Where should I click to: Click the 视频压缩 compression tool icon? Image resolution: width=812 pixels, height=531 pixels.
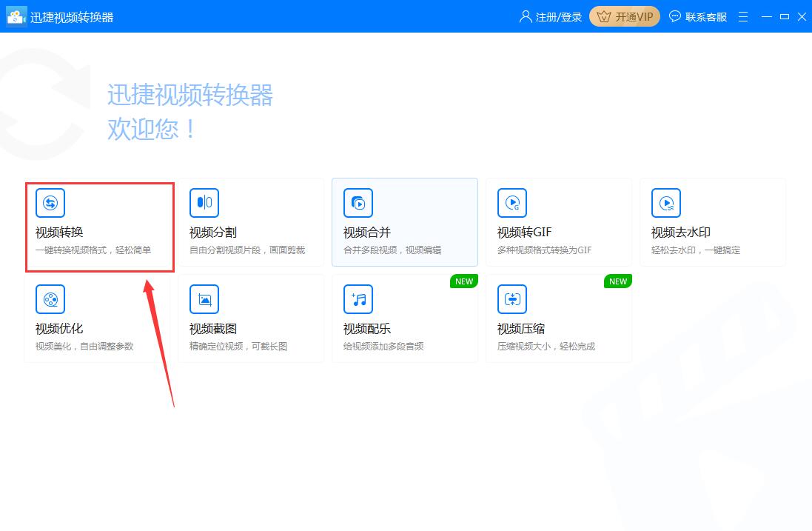pos(511,298)
